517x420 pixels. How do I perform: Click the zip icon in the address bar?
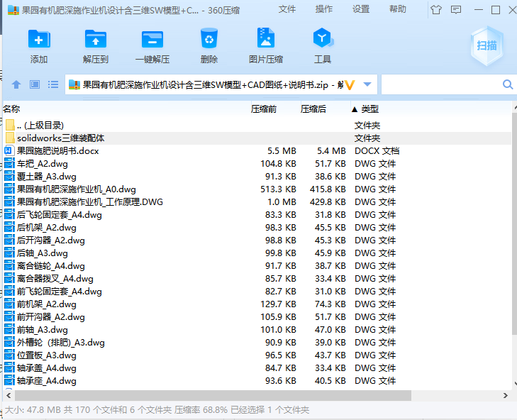point(74,85)
